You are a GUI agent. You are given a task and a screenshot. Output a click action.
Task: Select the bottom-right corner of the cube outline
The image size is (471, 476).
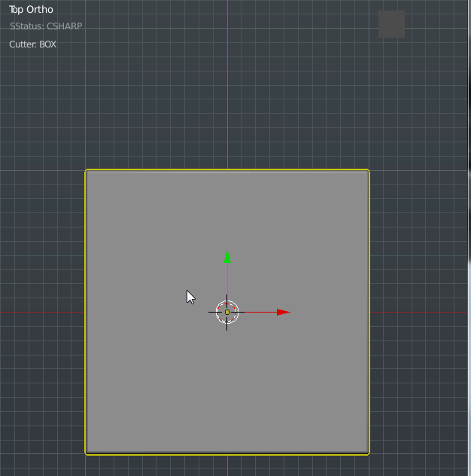[x=368, y=453]
